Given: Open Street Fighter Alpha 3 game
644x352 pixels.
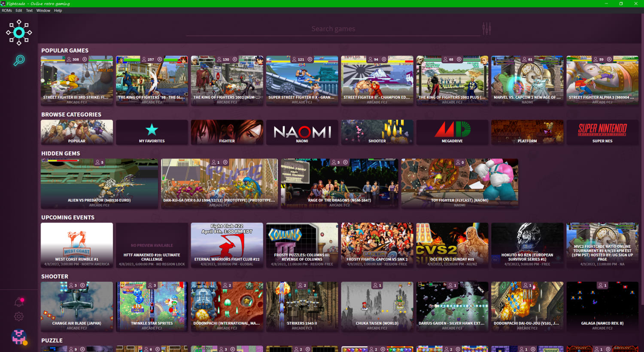Looking at the screenshot, I should (602, 80).
